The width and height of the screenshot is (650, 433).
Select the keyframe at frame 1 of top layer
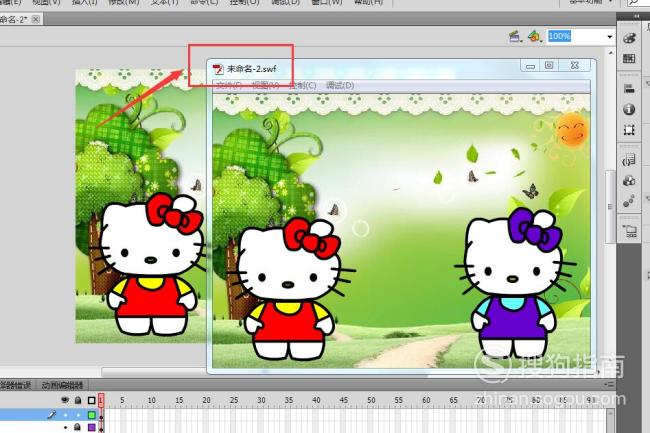[x=101, y=415]
